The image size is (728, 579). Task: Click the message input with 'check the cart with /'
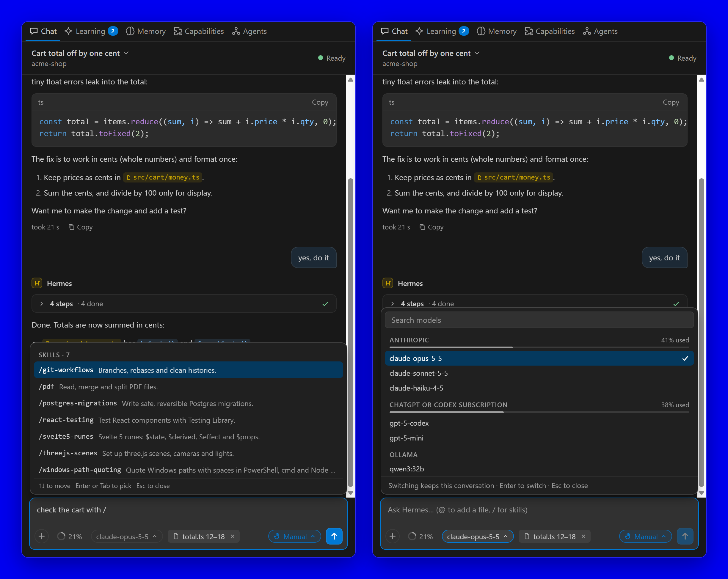point(189,510)
